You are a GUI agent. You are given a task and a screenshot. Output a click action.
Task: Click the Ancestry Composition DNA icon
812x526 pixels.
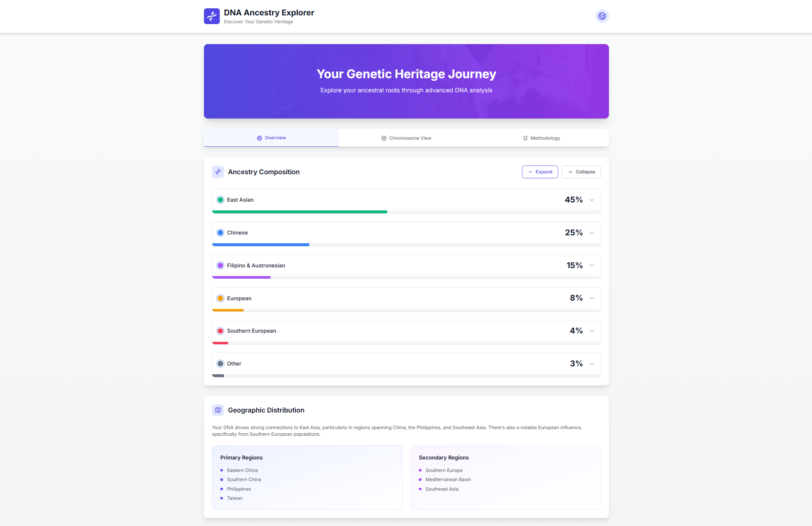point(218,172)
